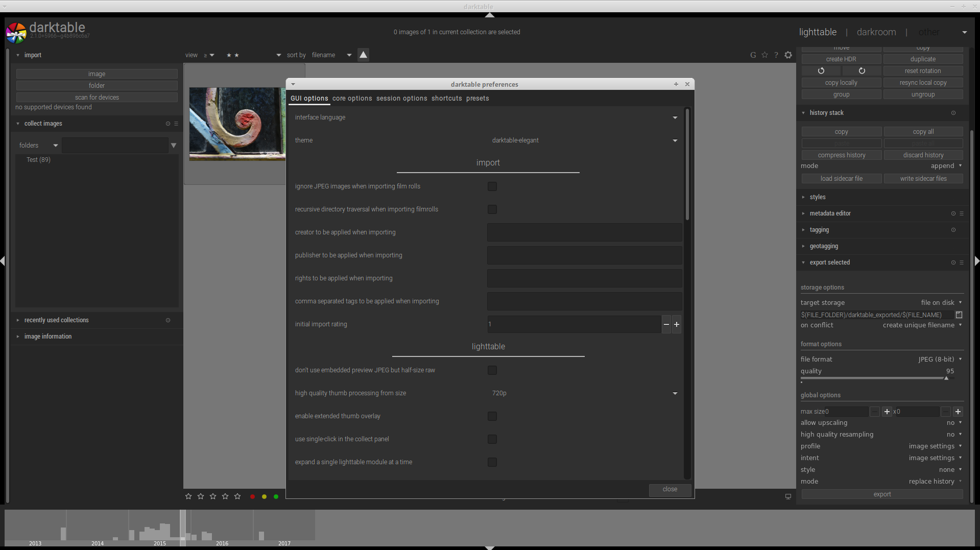This screenshot has width=980, height=550.
Task: Click the compress history button
Action: pyautogui.click(x=842, y=155)
